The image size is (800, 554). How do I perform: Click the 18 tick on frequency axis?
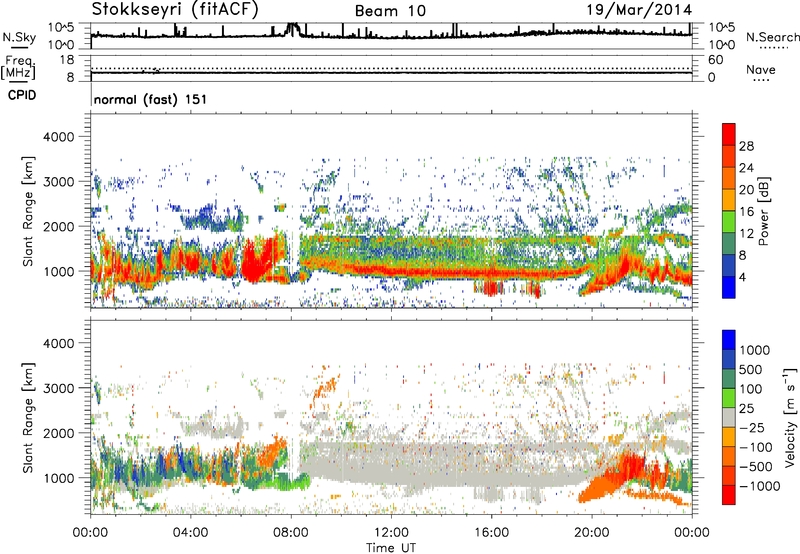pos(67,60)
